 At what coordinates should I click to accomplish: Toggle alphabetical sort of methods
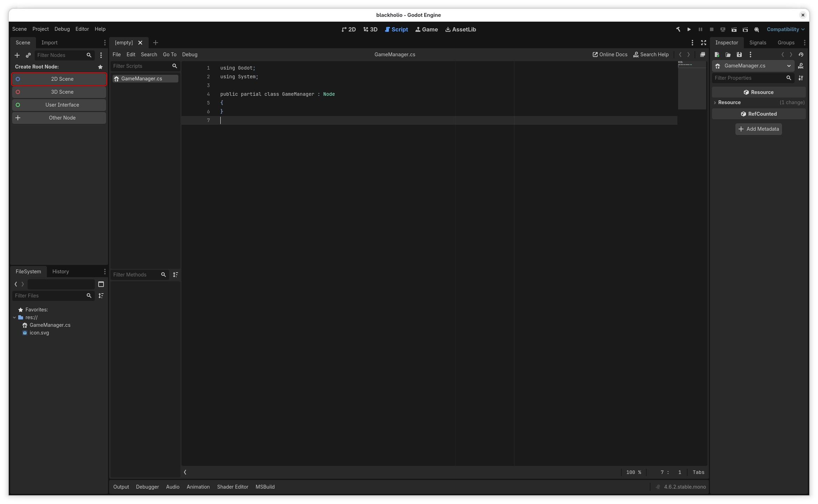pyautogui.click(x=176, y=275)
